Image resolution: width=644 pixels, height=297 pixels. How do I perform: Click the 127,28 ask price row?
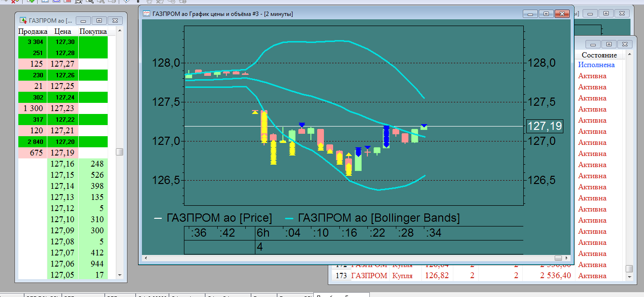tap(63, 52)
